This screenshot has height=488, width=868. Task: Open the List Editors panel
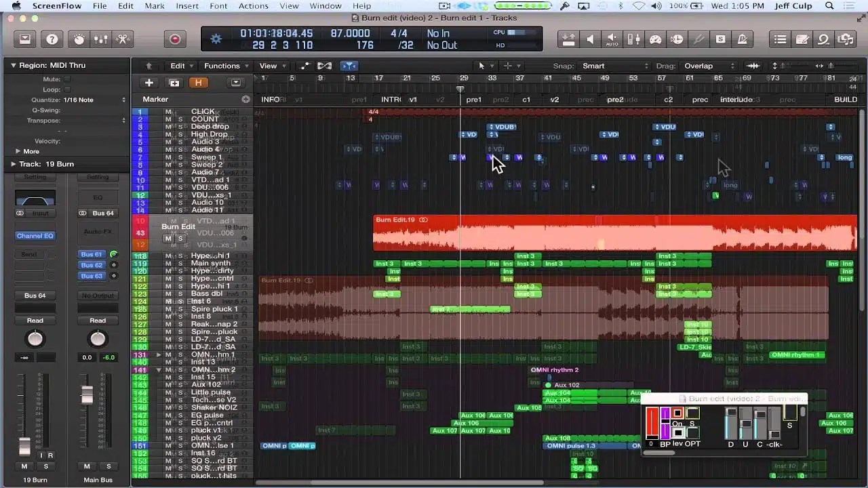point(780,39)
